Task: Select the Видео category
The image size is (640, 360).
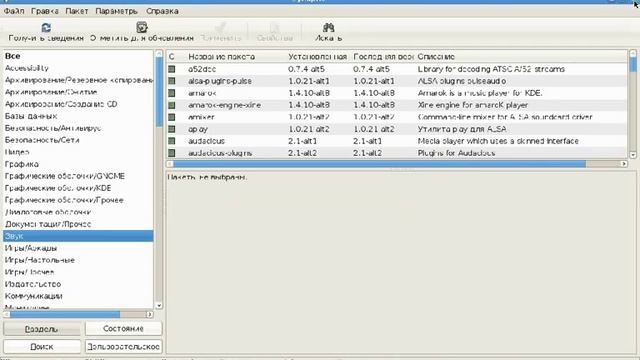Action: (x=78, y=152)
